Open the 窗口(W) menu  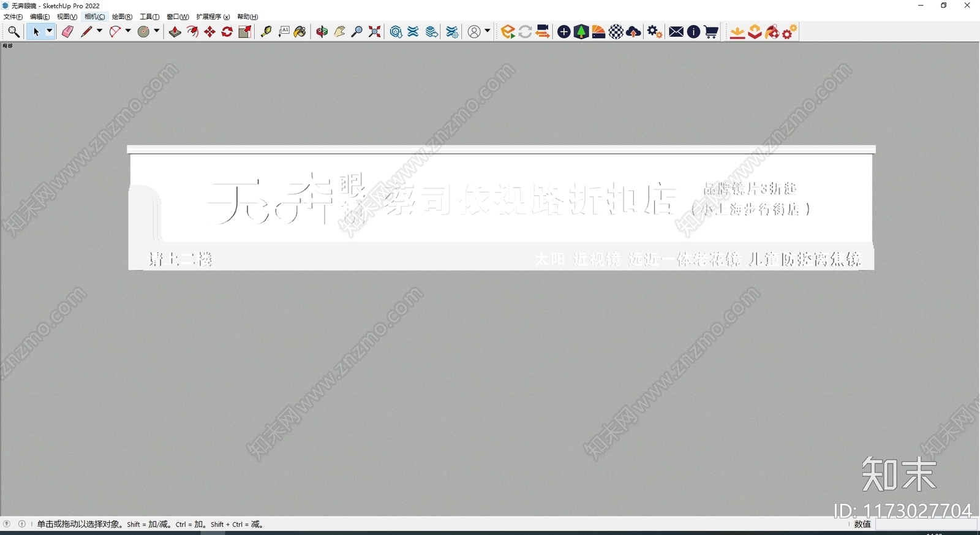(178, 17)
